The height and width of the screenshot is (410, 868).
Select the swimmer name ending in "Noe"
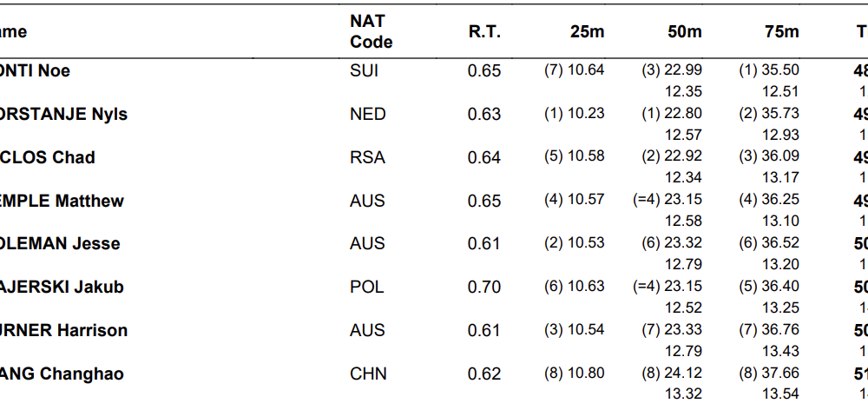click(x=35, y=71)
